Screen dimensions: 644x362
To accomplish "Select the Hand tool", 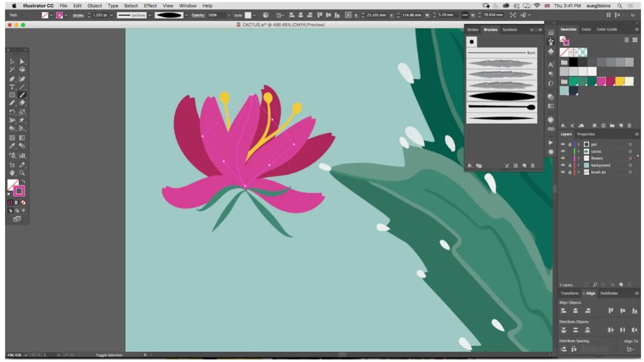I will (x=12, y=172).
